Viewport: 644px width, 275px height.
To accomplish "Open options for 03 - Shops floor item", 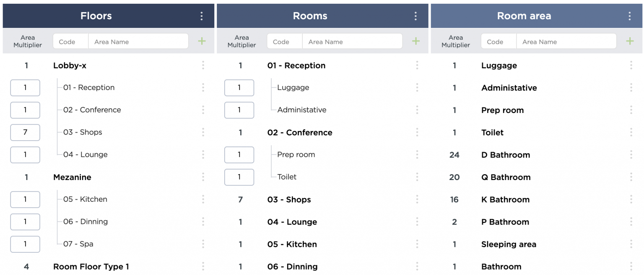I will tap(203, 132).
